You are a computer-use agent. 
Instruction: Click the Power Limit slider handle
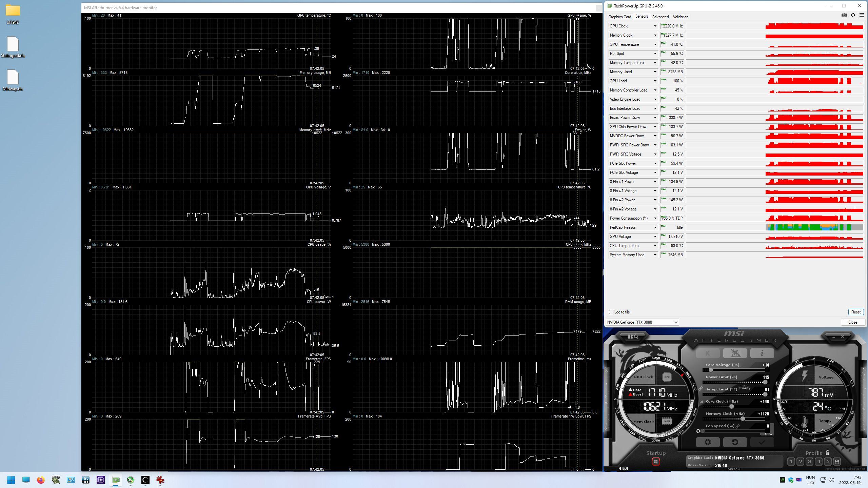point(765,382)
